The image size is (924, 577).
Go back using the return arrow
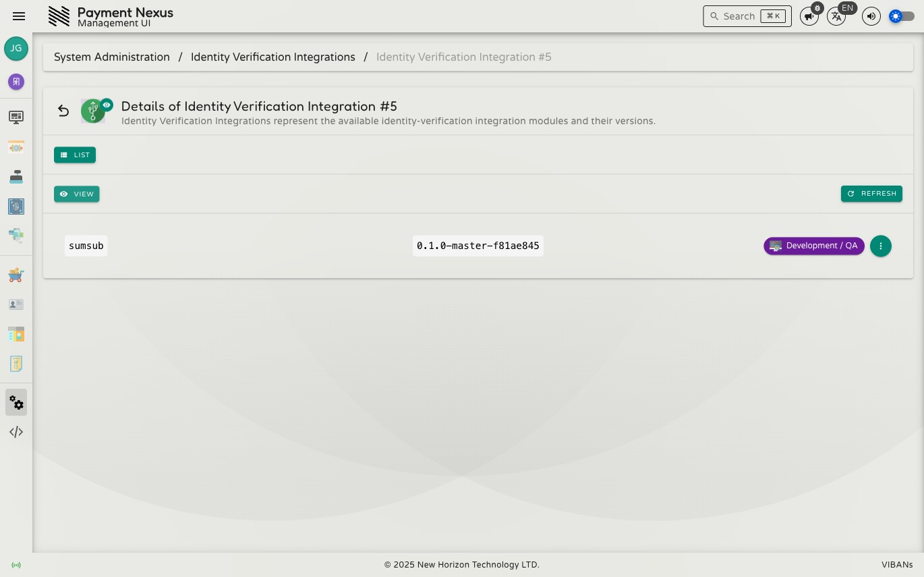click(x=63, y=111)
